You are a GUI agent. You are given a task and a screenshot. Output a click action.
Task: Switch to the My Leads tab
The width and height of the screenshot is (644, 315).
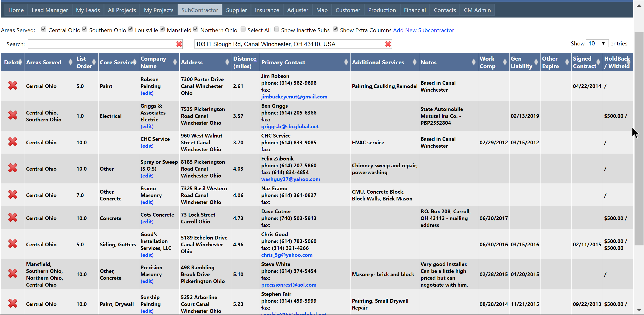click(x=88, y=10)
